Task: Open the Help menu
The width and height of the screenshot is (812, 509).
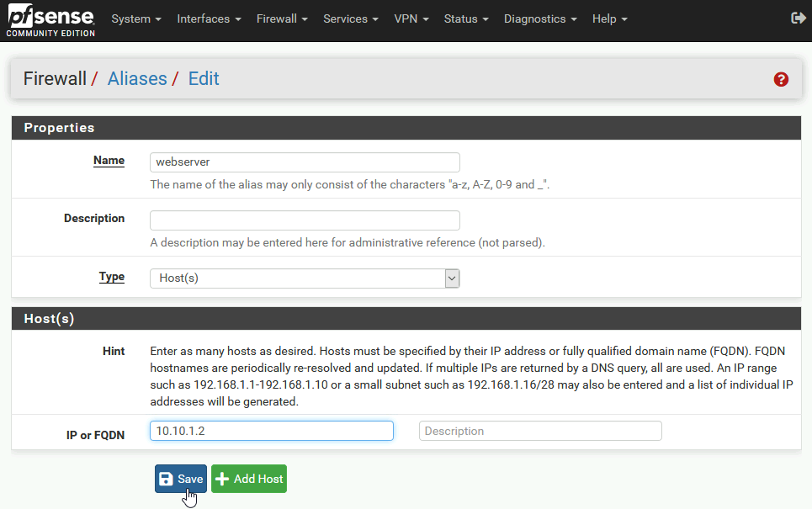Action: (x=609, y=19)
